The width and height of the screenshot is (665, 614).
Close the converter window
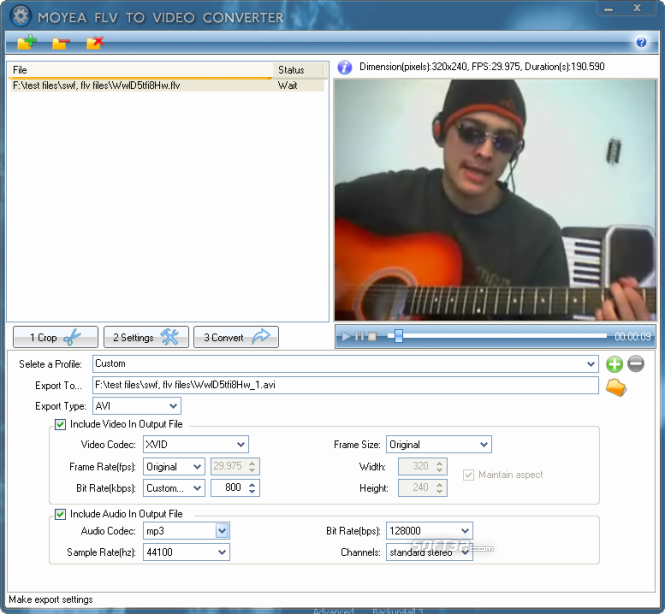[637, 8]
